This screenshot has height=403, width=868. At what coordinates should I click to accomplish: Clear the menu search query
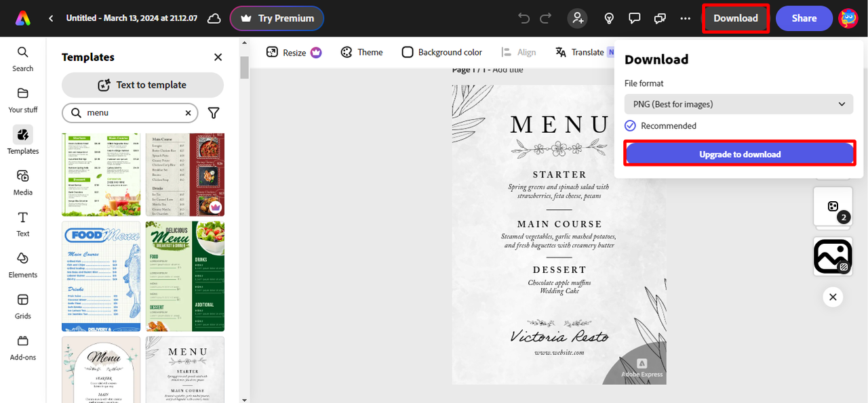tap(188, 112)
